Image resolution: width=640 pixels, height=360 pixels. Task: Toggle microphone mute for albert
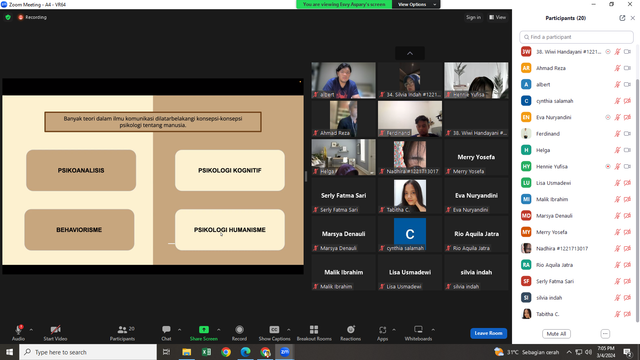pos(618,84)
